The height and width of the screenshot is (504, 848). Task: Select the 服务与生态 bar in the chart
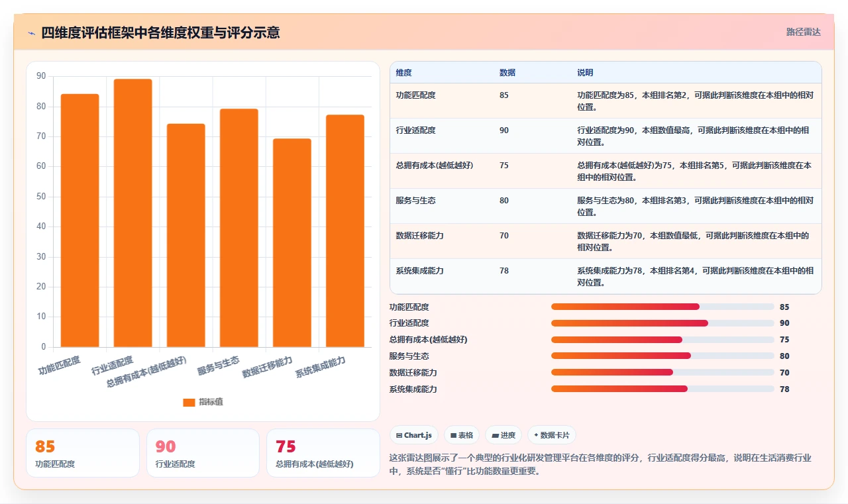click(x=239, y=228)
